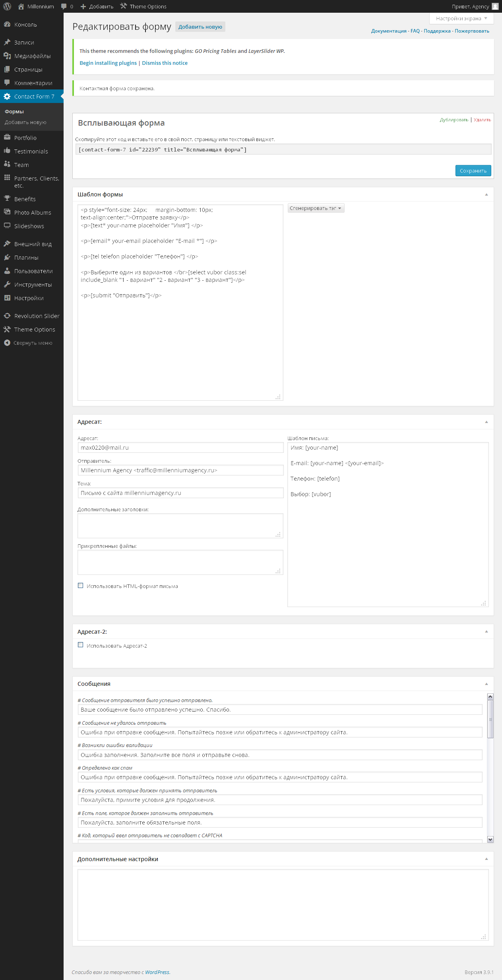The image size is (502, 980).
Task: Click the Plugins plug icon in sidebar
Action: [x=7, y=257]
